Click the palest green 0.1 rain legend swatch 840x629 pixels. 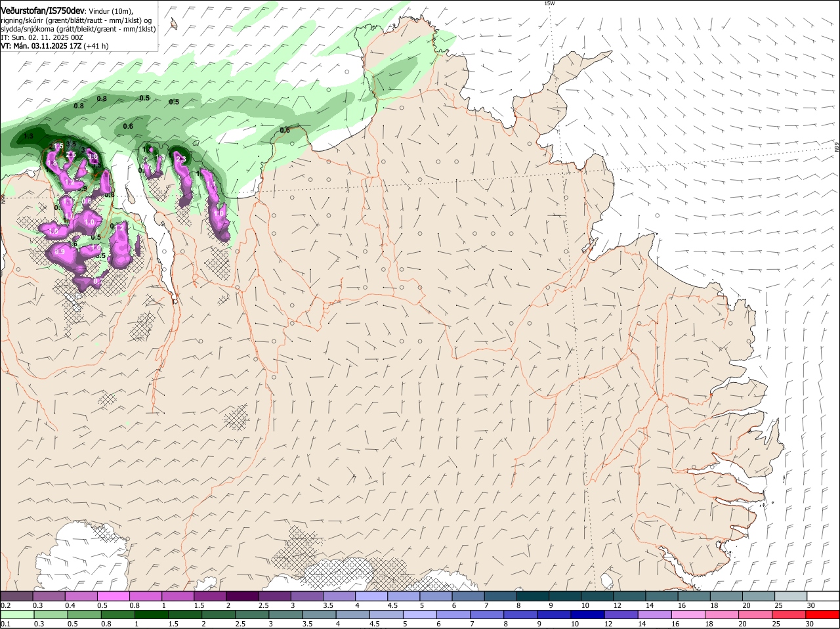[17, 615]
